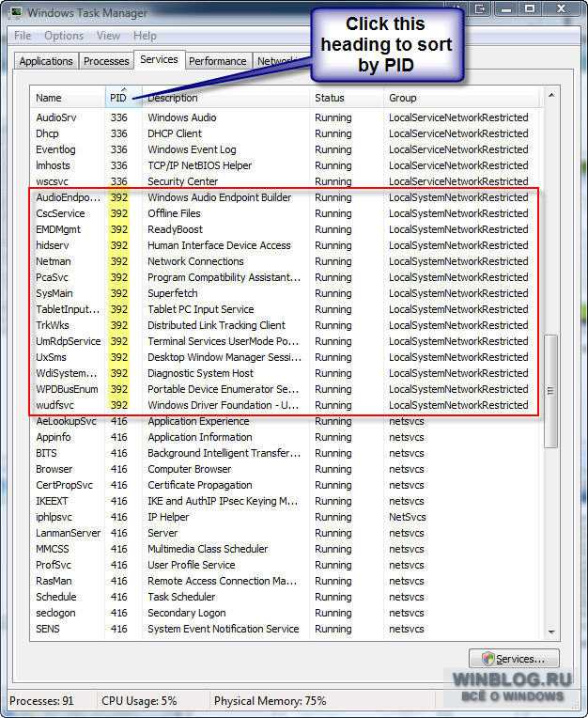Click the Windows Audio Endpoint Builder description

point(219,197)
